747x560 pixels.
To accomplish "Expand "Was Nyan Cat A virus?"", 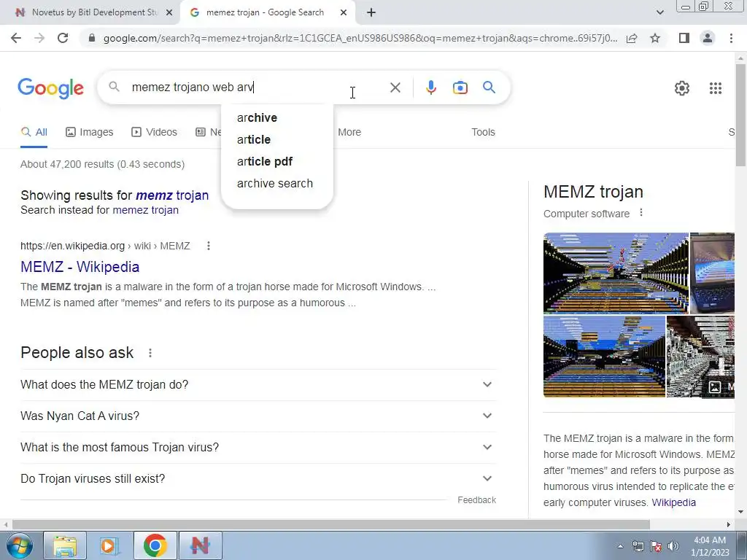I will click(258, 416).
